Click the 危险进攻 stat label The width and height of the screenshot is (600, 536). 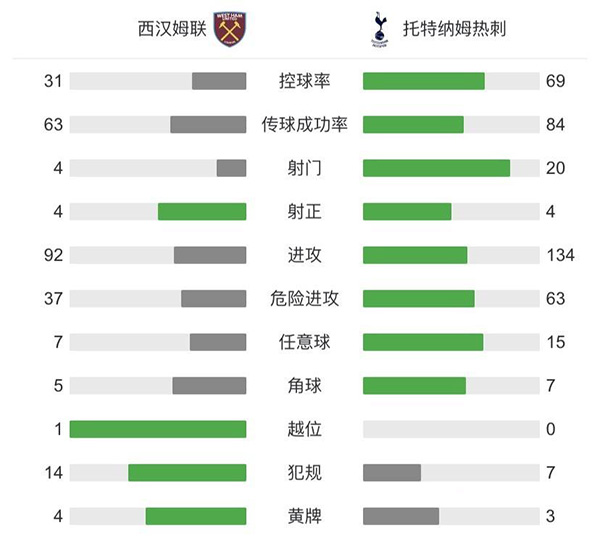[305, 298]
